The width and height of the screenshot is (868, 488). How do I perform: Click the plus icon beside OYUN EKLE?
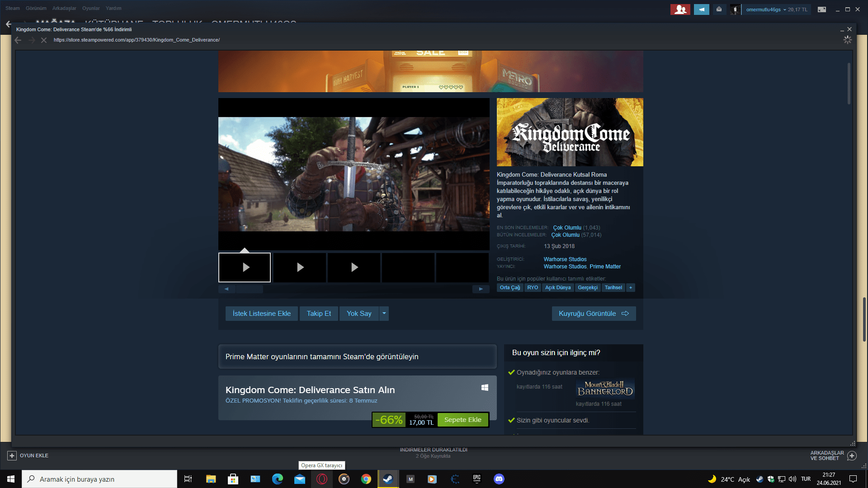12,455
